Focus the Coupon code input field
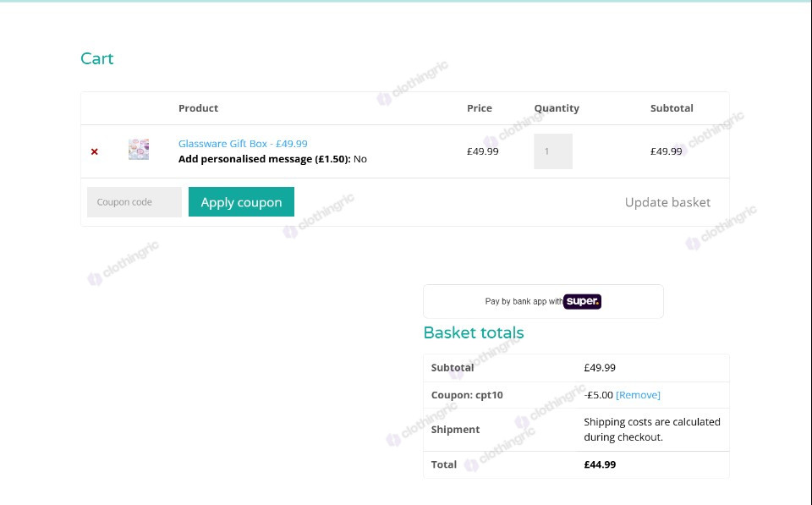 coord(134,202)
